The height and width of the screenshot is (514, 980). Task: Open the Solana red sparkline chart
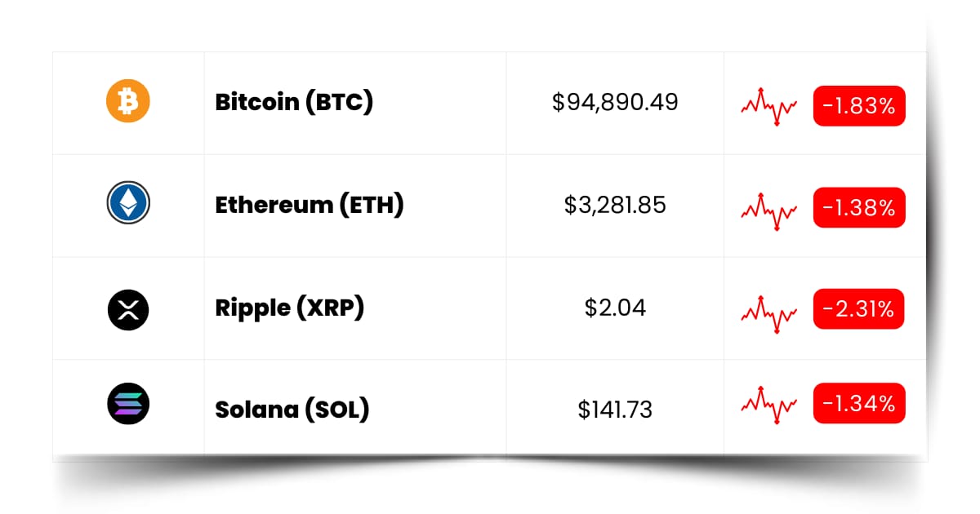(x=768, y=405)
